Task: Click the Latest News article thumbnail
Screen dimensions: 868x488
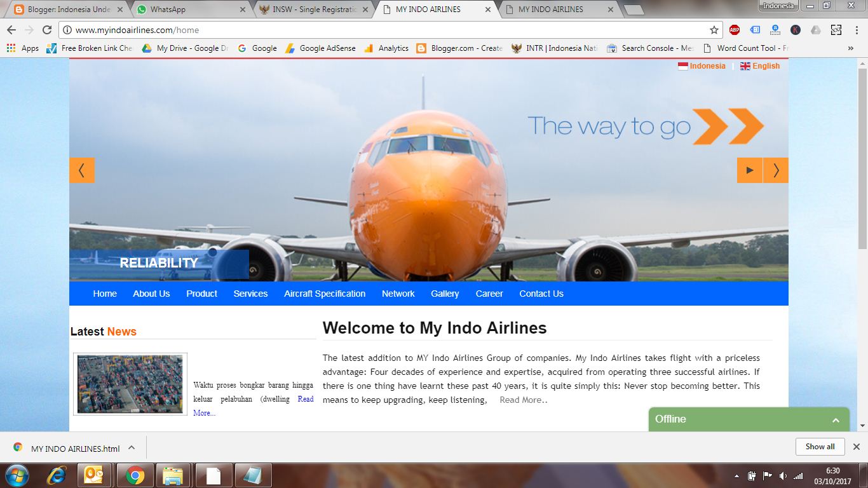Action: click(130, 384)
